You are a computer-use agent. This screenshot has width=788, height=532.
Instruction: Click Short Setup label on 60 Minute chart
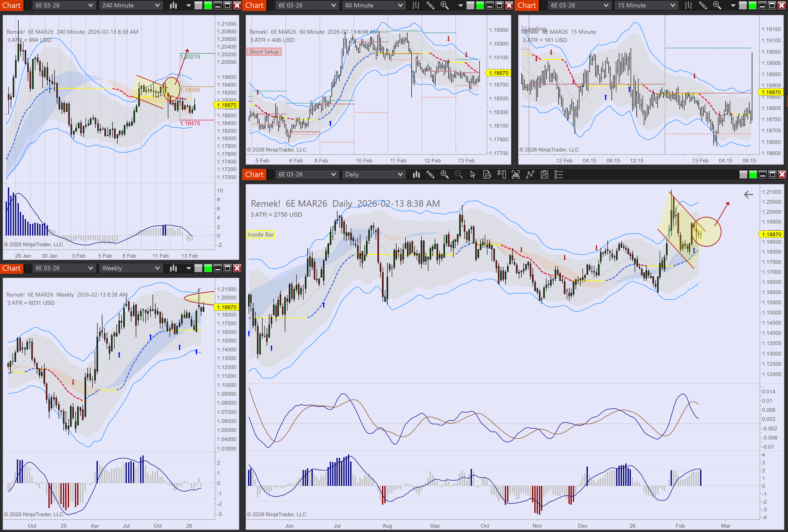(x=264, y=52)
